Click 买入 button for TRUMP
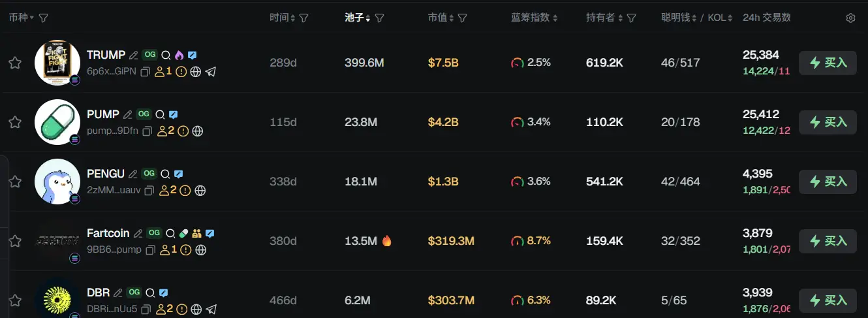The height and width of the screenshot is (318, 868). [x=828, y=63]
